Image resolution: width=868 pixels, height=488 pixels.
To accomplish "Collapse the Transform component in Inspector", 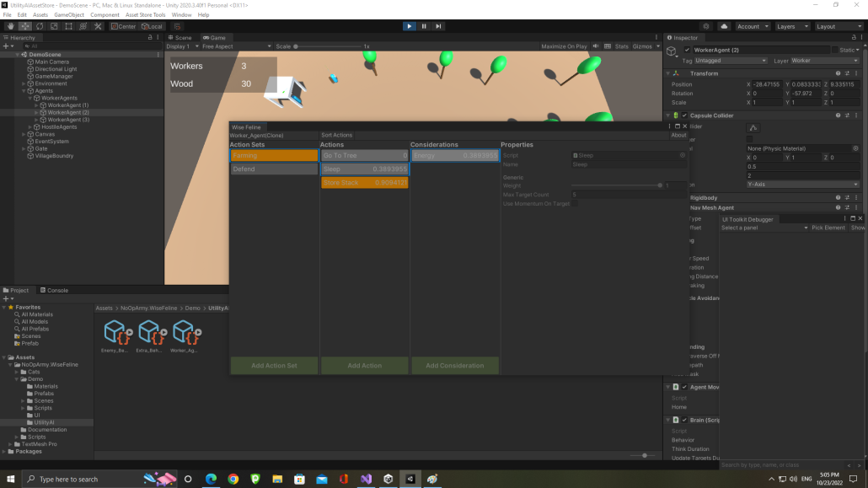I will click(667, 73).
